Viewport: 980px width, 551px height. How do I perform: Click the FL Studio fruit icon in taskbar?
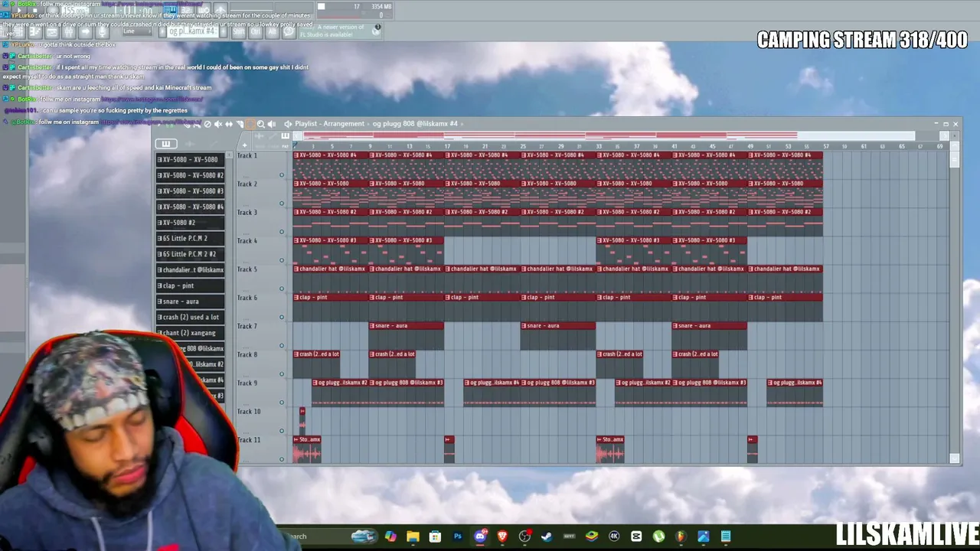[681, 536]
